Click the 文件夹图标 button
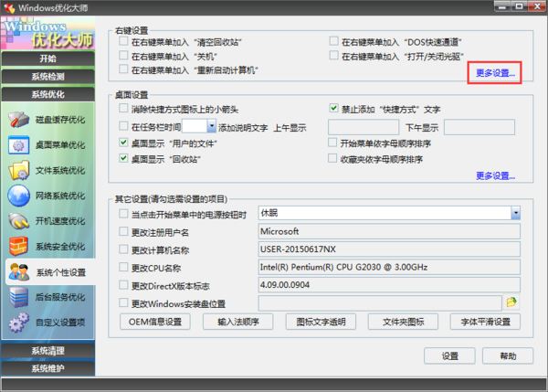 tap(403, 322)
